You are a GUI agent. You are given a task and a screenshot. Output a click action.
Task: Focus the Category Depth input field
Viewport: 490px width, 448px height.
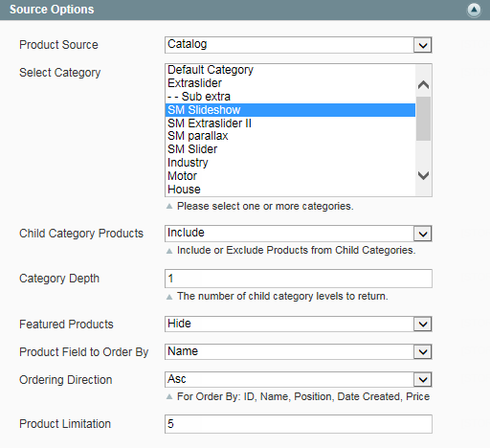point(299,279)
